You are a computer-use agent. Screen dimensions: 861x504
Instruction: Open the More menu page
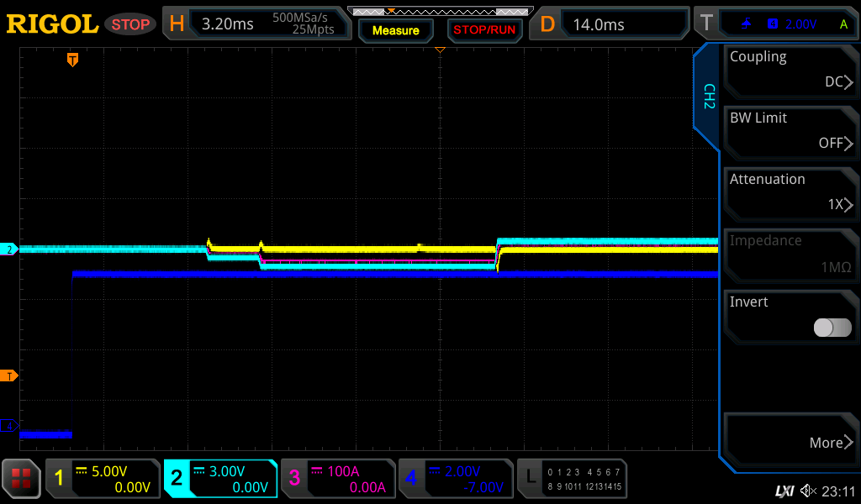790,442
